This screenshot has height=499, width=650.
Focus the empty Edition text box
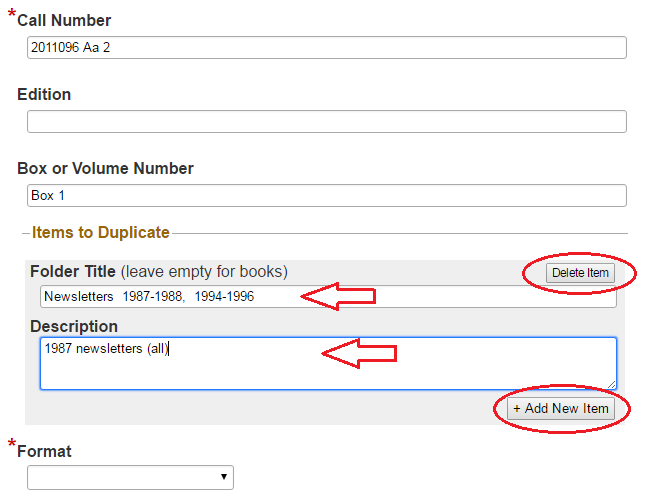[327, 121]
